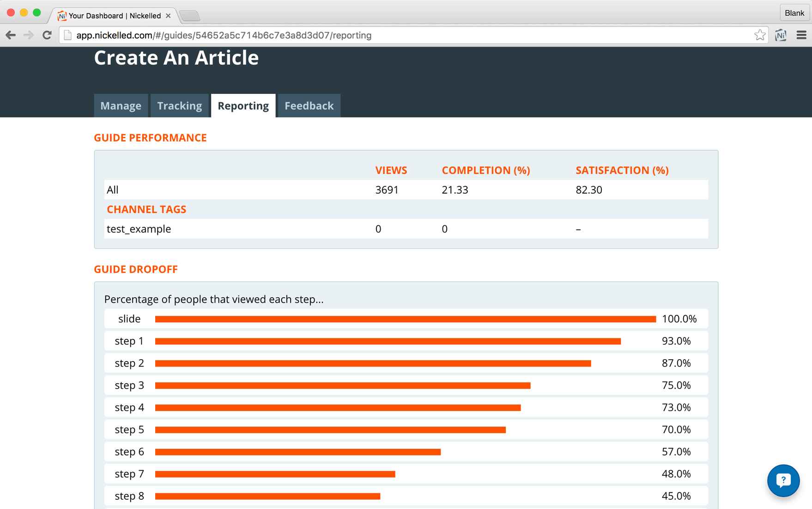Select the Reporting tab
The width and height of the screenshot is (812, 509).
tap(243, 106)
